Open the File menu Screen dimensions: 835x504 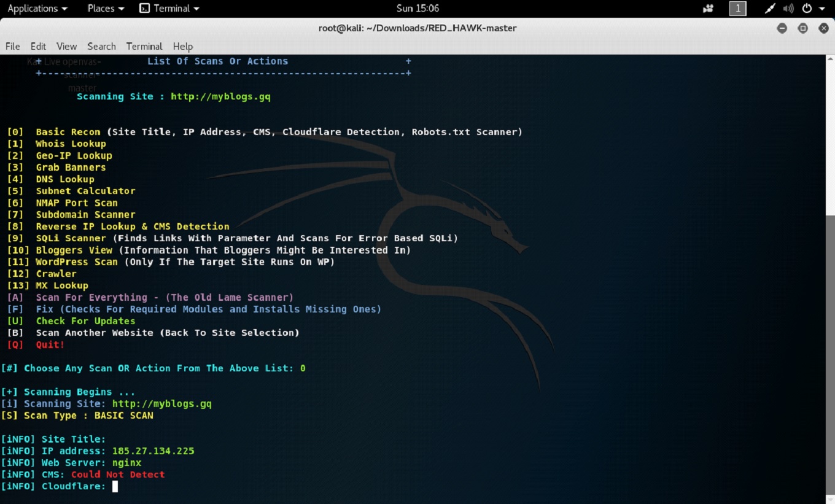point(12,46)
